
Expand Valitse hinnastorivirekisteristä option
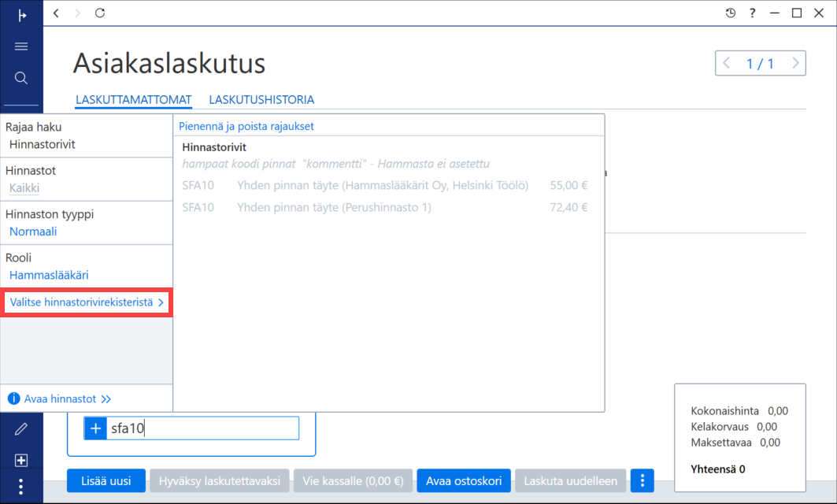87,302
